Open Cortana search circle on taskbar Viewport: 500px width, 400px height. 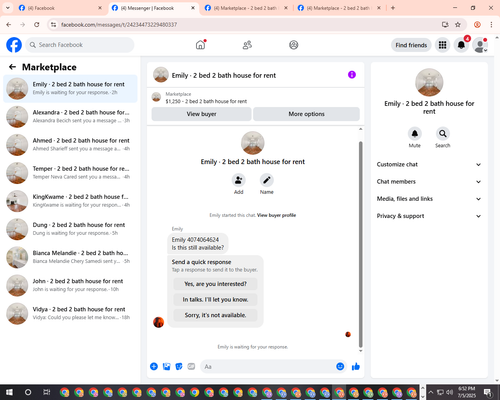pyautogui.click(x=28, y=392)
